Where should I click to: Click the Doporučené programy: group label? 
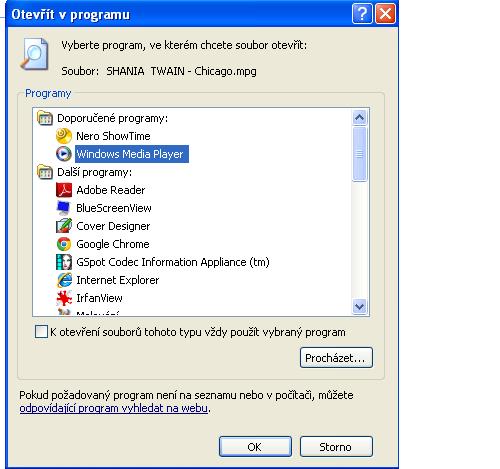coord(113,118)
